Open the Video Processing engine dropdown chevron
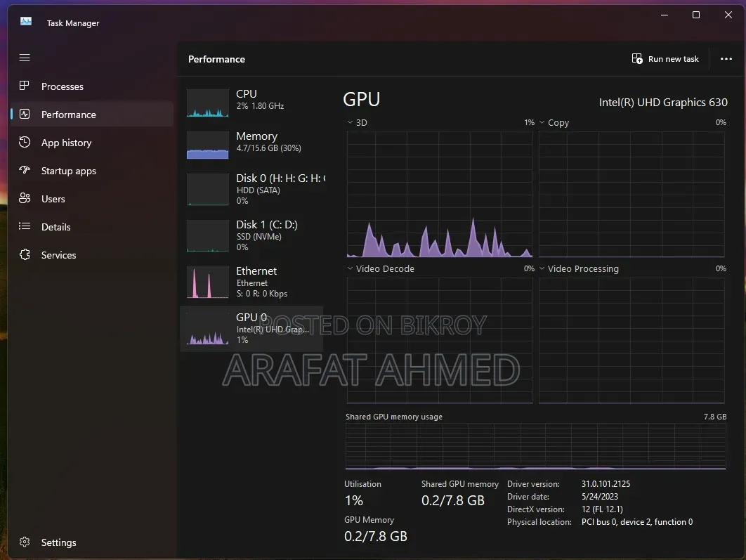 pos(542,268)
